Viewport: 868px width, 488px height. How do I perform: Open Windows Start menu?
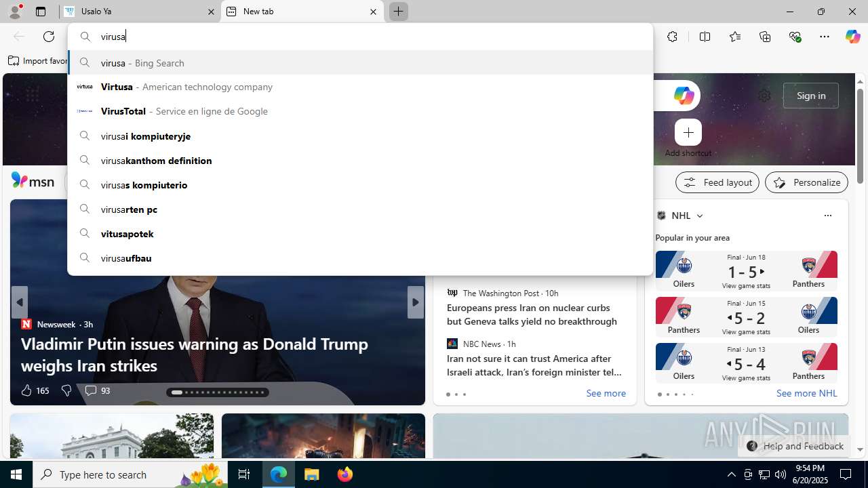click(16, 474)
